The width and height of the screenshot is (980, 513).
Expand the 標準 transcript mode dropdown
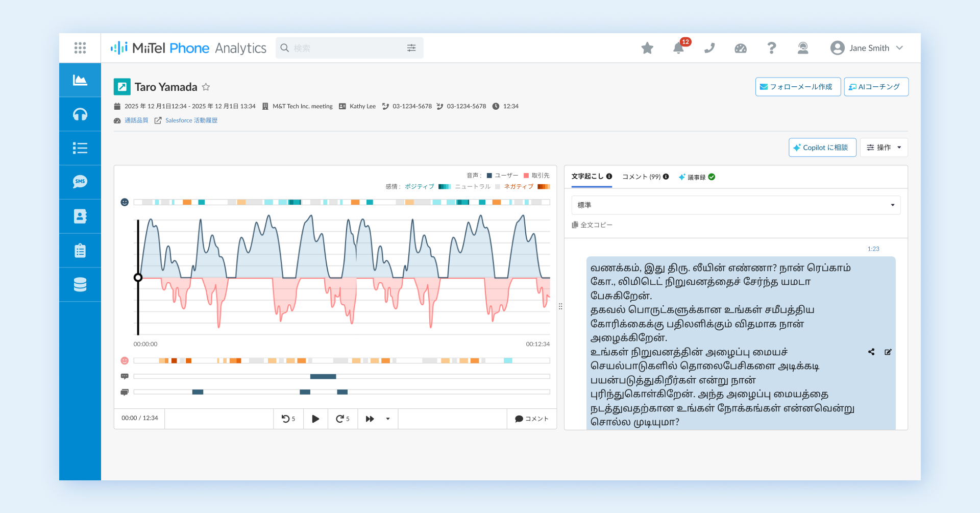(x=736, y=205)
